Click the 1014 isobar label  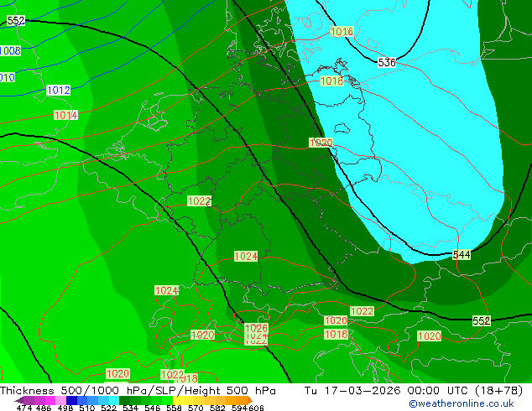click(x=65, y=115)
